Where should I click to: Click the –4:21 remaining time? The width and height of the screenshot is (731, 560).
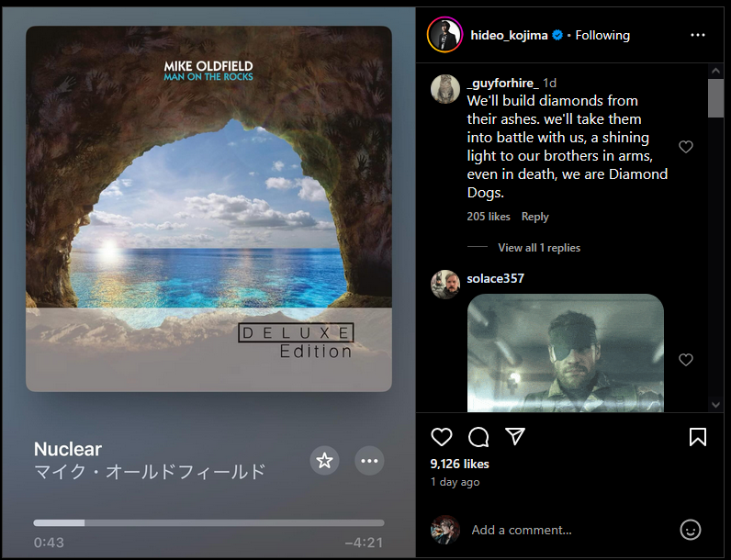pyautogui.click(x=364, y=543)
